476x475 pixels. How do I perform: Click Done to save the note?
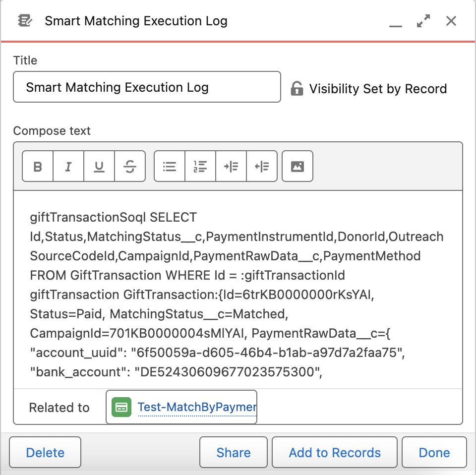(434, 453)
